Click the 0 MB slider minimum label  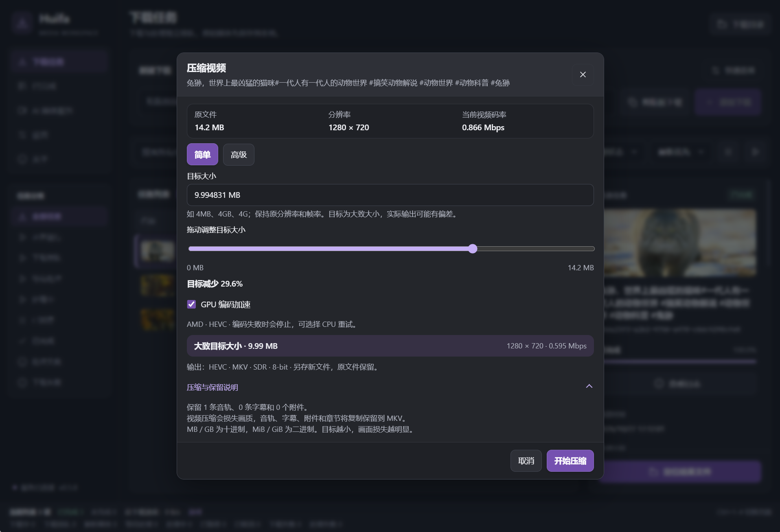click(195, 267)
